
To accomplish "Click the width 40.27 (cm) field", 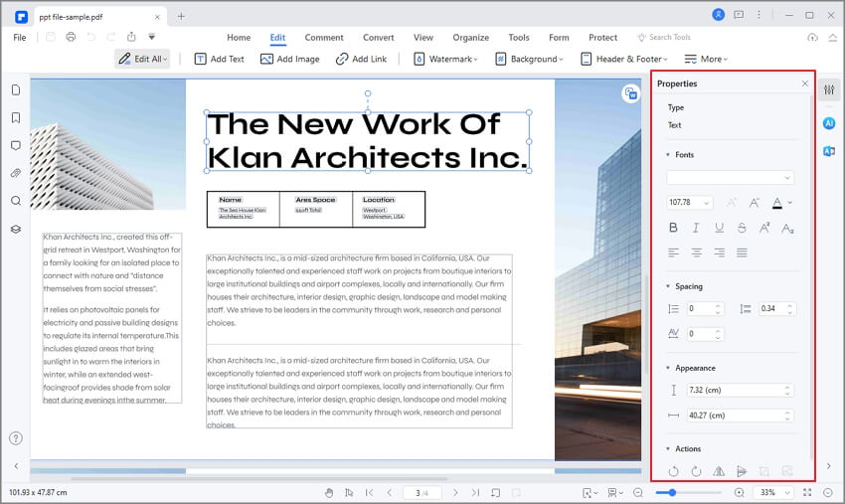I will click(740, 416).
